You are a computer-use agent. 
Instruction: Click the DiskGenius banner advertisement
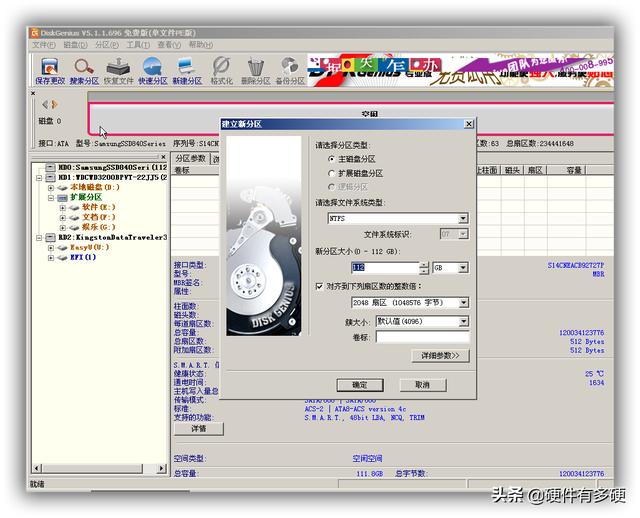(460, 70)
